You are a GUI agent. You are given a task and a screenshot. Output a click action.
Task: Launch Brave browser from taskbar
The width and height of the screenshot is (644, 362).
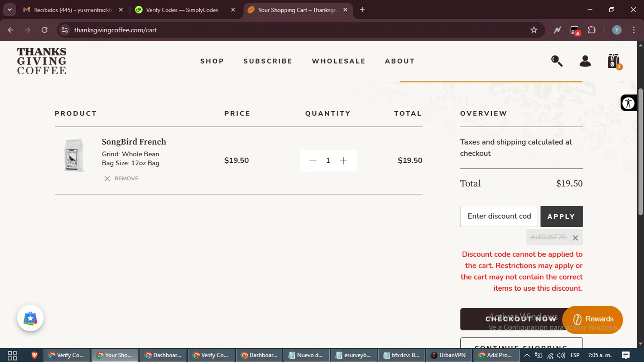(35, 355)
